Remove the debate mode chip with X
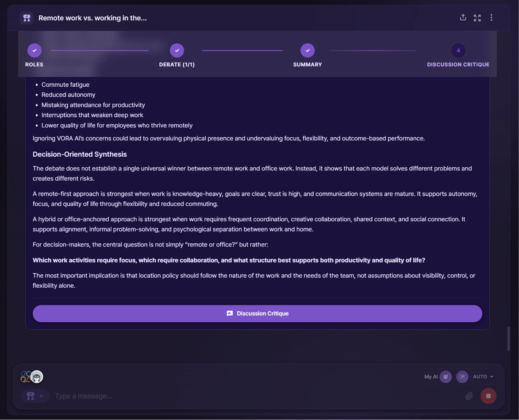Viewport: 519px width, 420px height. coord(42,396)
